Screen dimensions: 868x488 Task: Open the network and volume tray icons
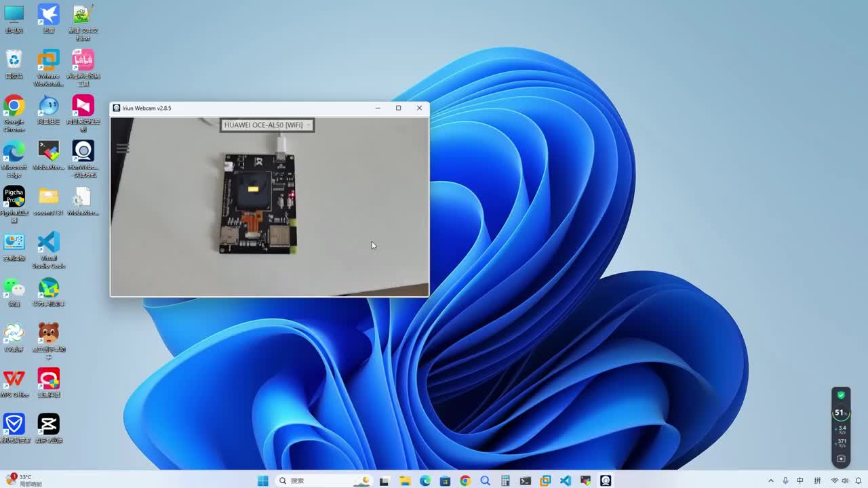click(x=840, y=481)
